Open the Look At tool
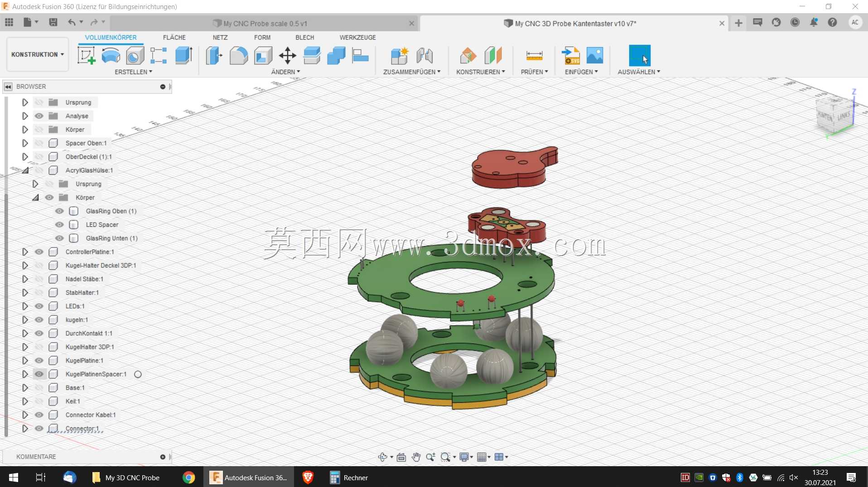The height and width of the screenshot is (487, 868). pos(401,457)
